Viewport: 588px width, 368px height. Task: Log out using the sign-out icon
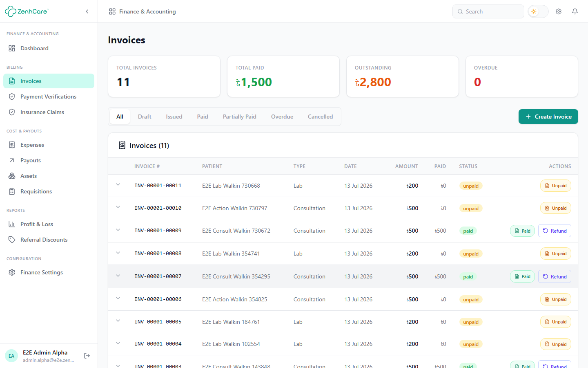(87, 356)
